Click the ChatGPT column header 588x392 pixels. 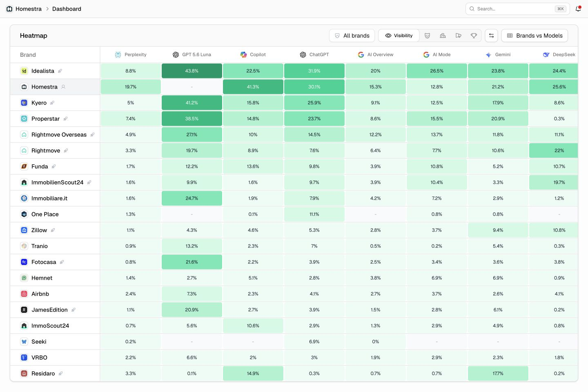[x=314, y=55]
